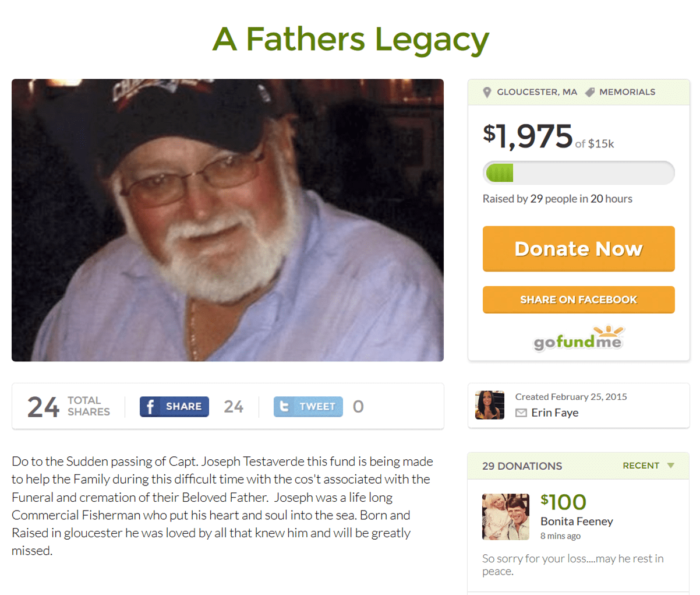Click the tweet count number 0
The image size is (700, 595).
[x=358, y=406]
